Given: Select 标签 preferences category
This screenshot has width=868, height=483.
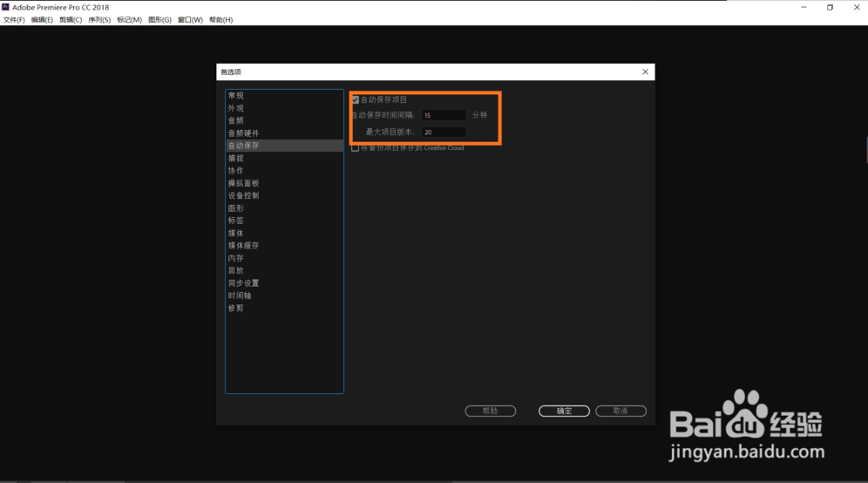Looking at the screenshot, I should click(x=284, y=221).
